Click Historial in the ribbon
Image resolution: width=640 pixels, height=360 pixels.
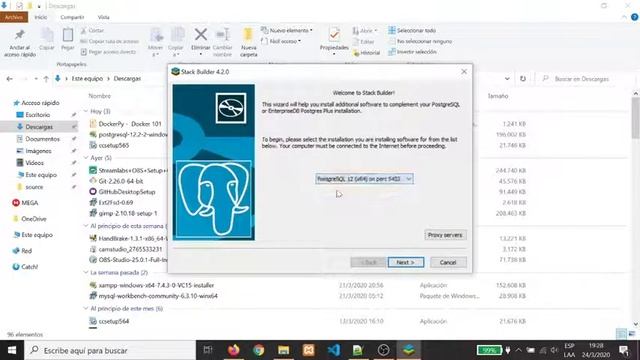(x=366, y=53)
